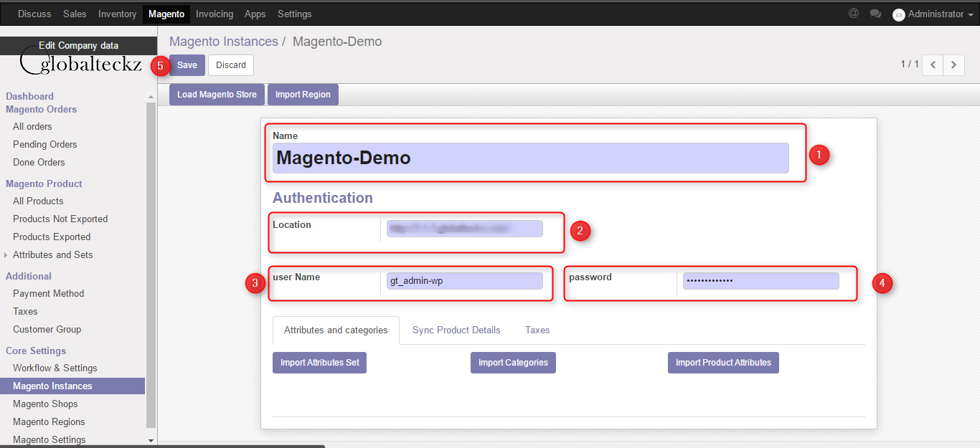Click Import Product Attributes button
This screenshot has height=448, width=980.
tap(723, 363)
